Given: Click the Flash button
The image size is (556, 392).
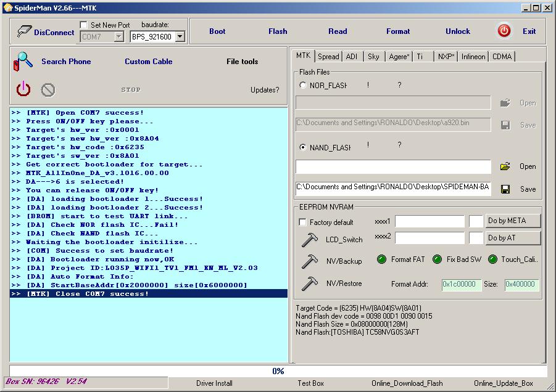Looking at the screenshot, I should (278, 31).
